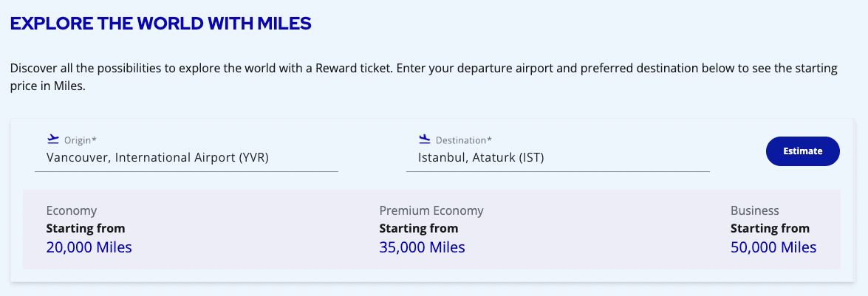Click the landing plane icon beside Destination

click(424, 138)
